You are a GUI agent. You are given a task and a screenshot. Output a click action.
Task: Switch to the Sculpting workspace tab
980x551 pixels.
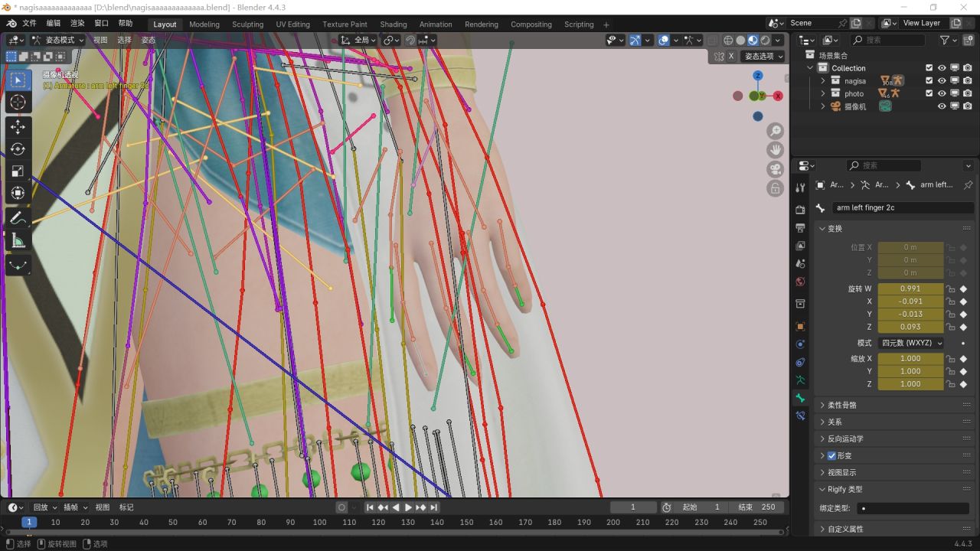click(247, 24)
